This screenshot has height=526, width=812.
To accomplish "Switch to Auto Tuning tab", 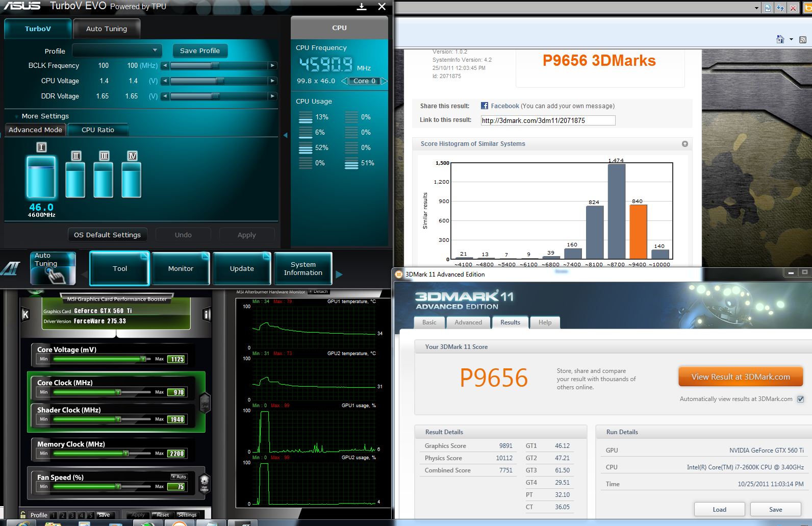I will 107,29.
